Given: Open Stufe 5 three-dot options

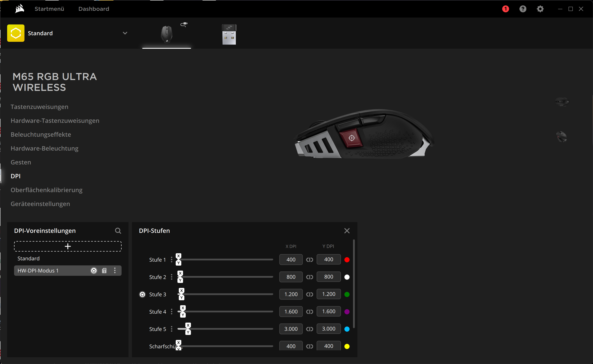Looking at the screenshot, I should pyautogui.click(x=171, y=329).
